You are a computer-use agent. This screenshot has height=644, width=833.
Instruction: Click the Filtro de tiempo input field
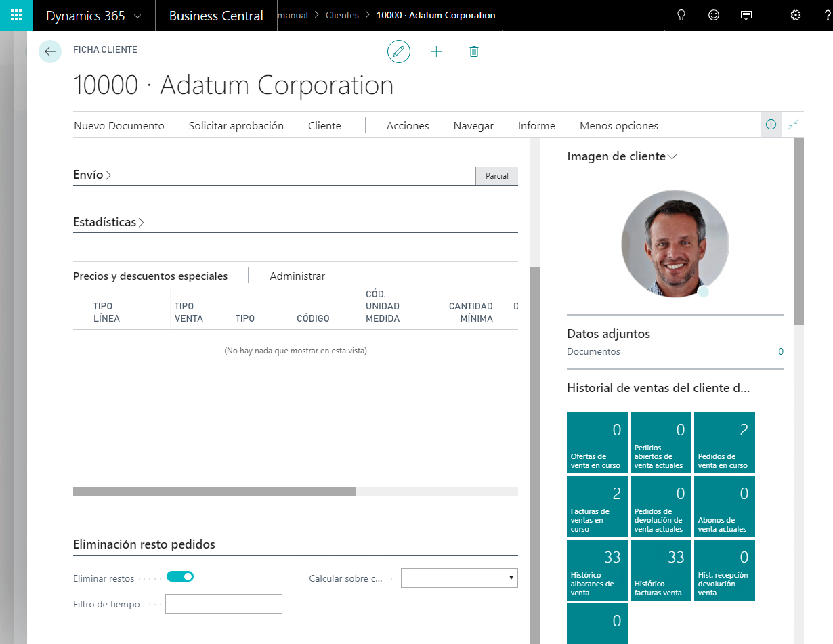(223, 603)
